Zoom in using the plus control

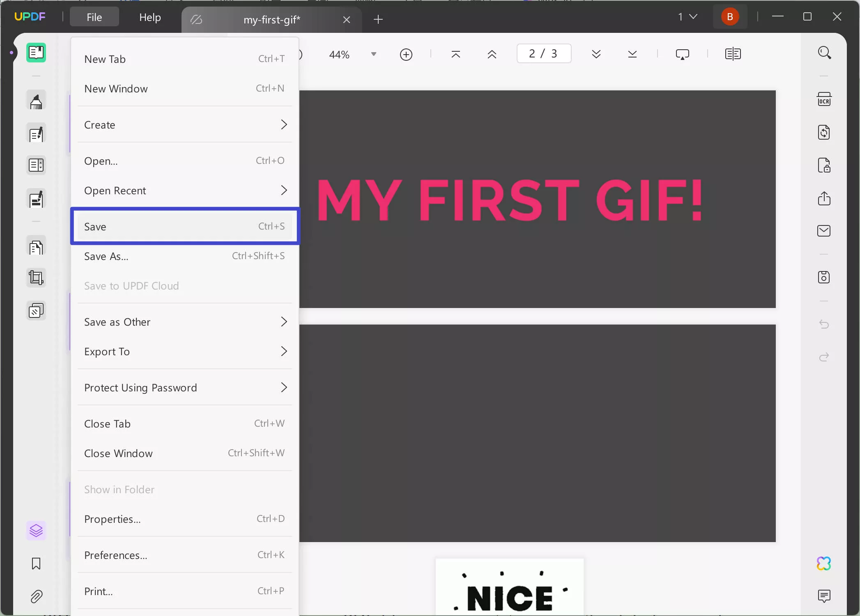point(406,54)
